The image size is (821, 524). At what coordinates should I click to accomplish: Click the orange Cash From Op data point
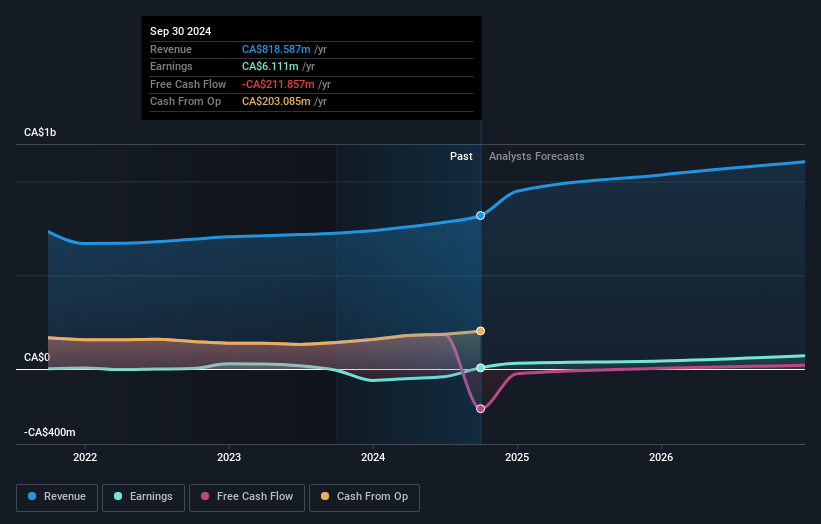coord(480,331)
